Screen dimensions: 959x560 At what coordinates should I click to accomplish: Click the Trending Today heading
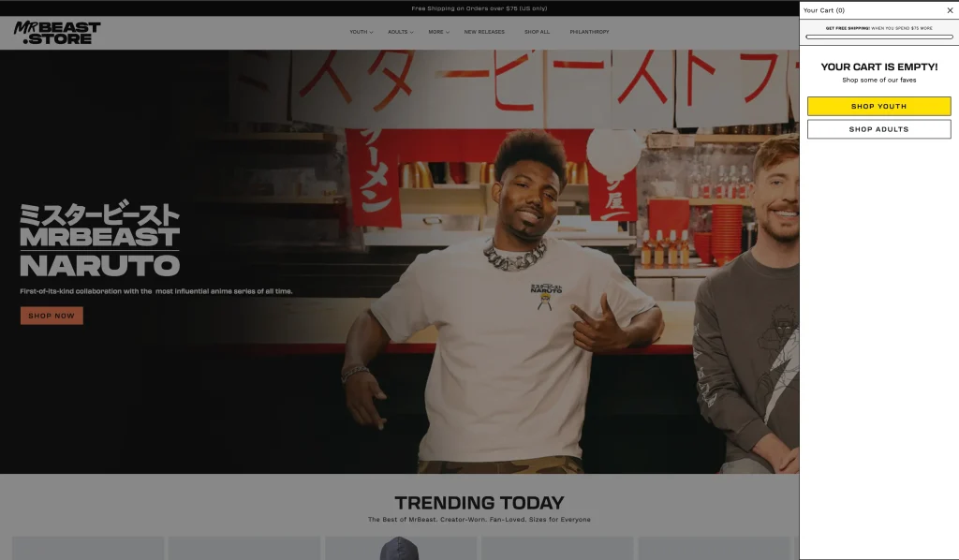479,503
